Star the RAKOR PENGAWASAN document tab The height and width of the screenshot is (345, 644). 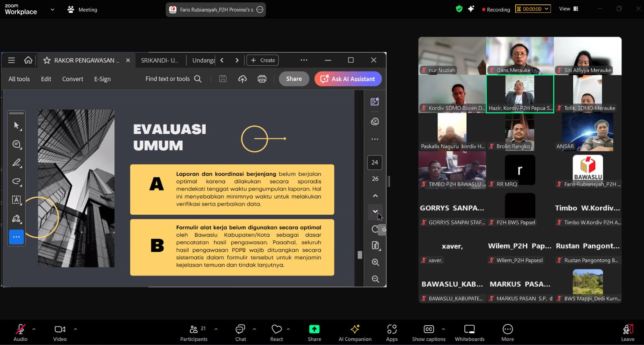(x=47, y=60)
